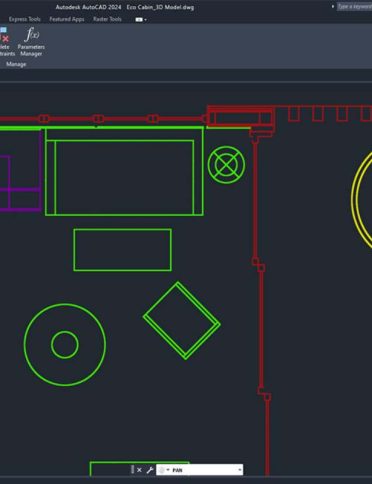Open the Parameters Manager

click(x=31, y=42)
